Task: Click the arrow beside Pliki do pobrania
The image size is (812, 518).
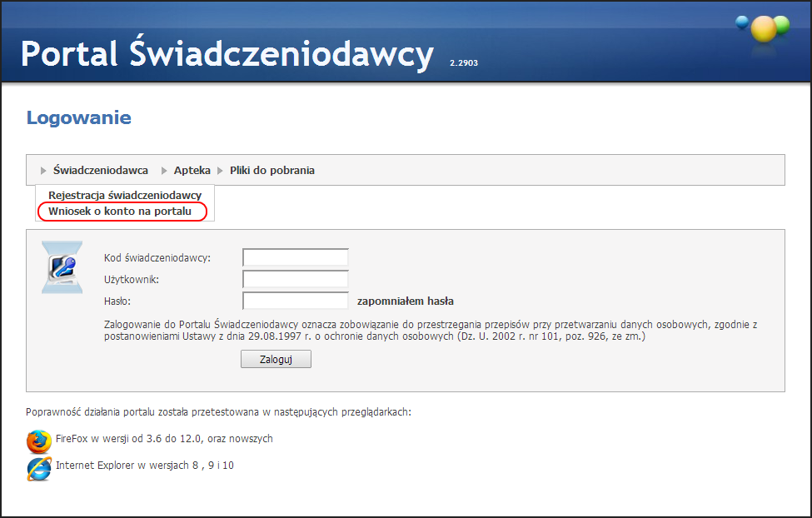Action: point(220,171)
